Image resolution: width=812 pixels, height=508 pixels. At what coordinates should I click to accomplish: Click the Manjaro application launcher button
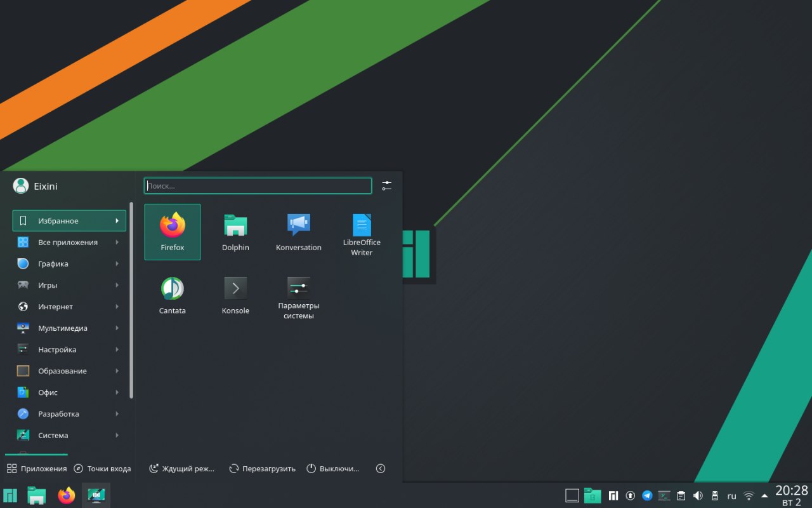[x=10, y=495]
